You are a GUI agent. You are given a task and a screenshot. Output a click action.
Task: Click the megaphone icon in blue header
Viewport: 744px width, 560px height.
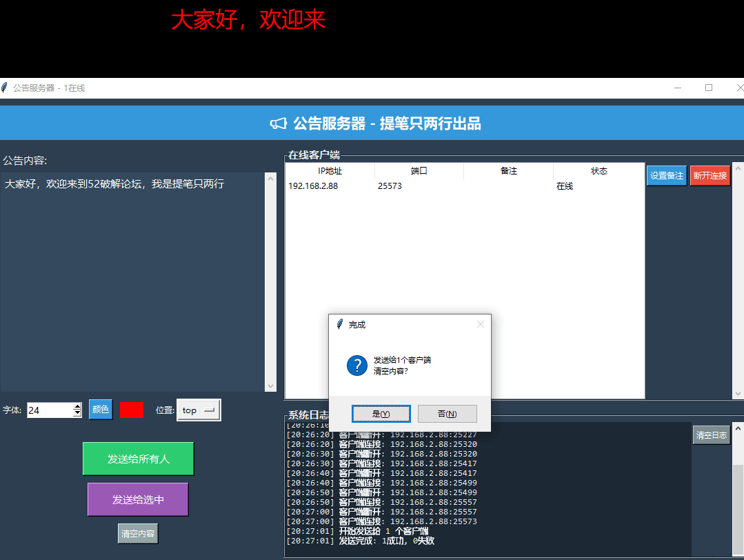278,123
